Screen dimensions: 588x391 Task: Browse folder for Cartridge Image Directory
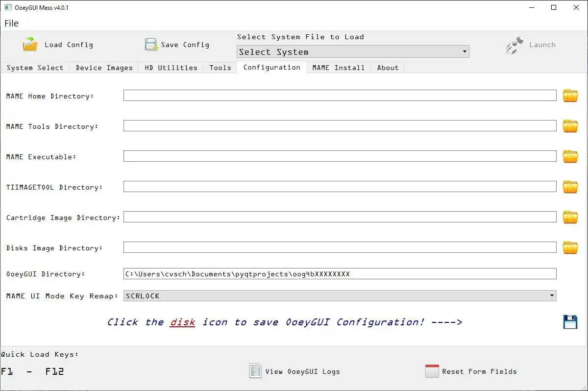570,217
